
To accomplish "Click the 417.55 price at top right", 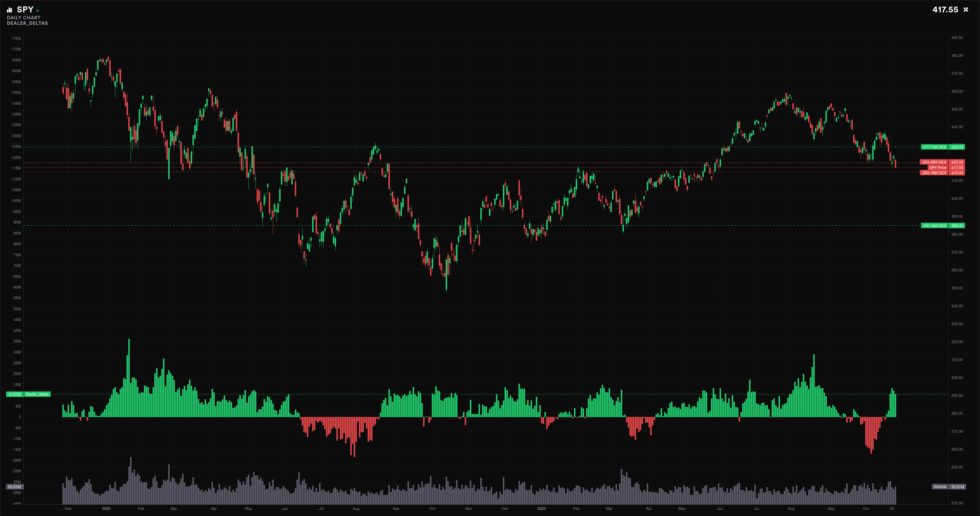I will click(x=945, y=10).
